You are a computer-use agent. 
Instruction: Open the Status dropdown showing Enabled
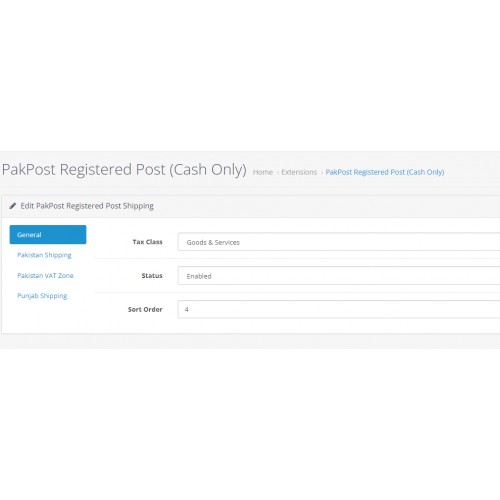339,276
